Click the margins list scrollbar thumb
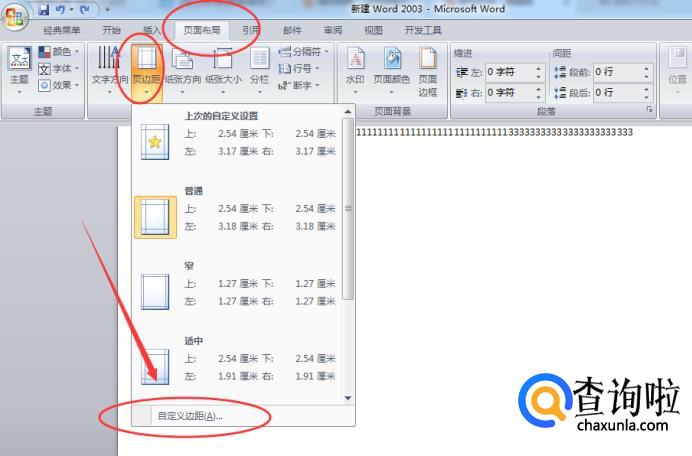 348,208
